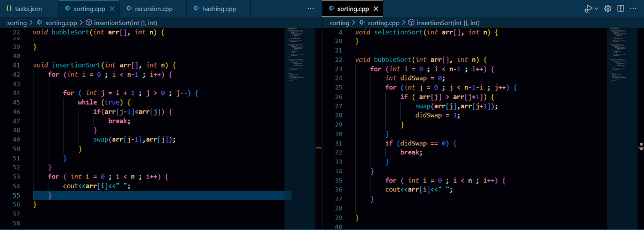The width and height of the screenshot is (644, 230).
Task: Click 'swap(arr[j-1],arr[j]);' on line 49
Action: 135,139
